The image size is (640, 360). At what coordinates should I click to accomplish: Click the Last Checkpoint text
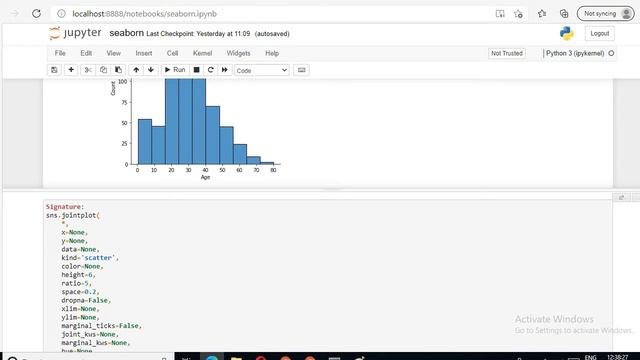point(198,34)
